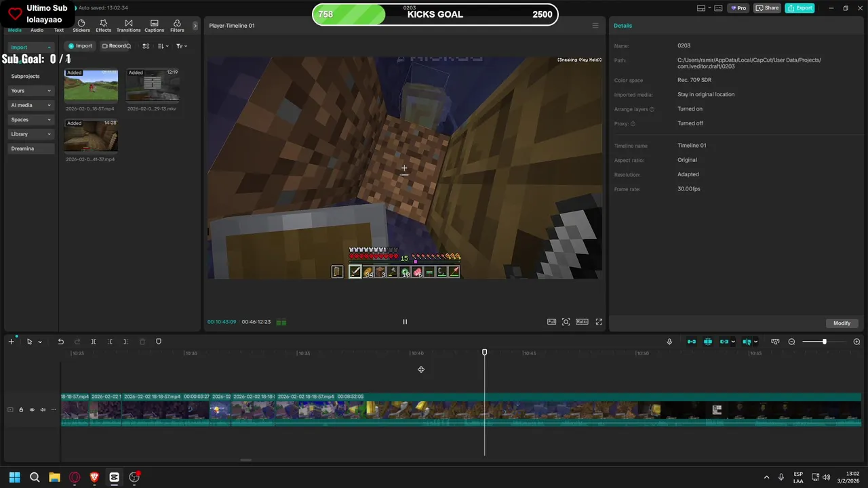Image resolution: width=868 pixels, height=488 pixels.
Task: Click the Import media button
Action: [x=80, y=46]
